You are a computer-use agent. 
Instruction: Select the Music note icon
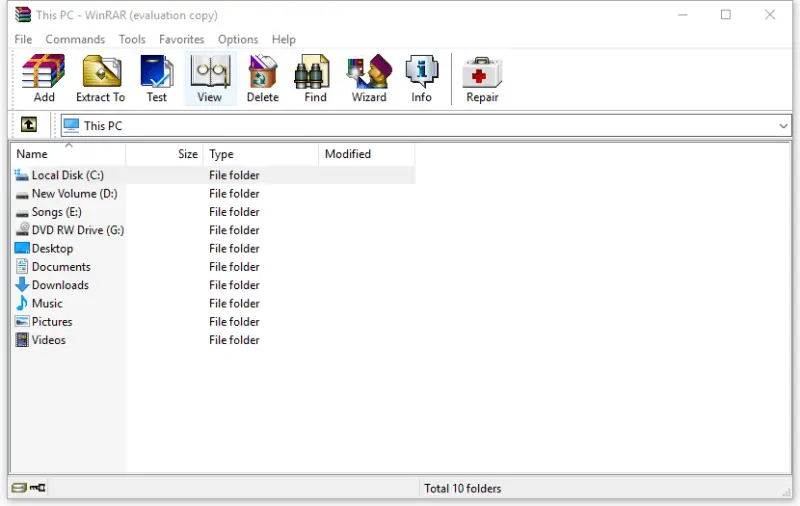click(22, 303)
